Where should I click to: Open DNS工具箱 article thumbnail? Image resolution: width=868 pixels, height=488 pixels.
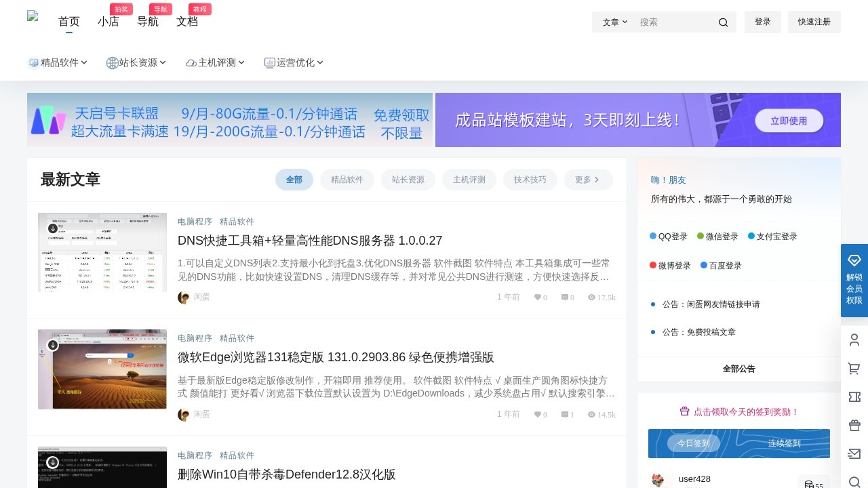click(x=102, y=252)
